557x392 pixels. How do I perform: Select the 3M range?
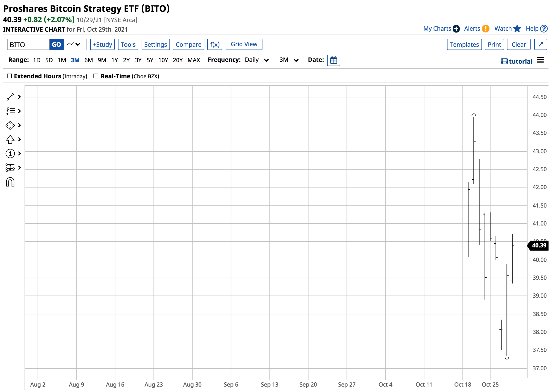click(x=75, y=60)
